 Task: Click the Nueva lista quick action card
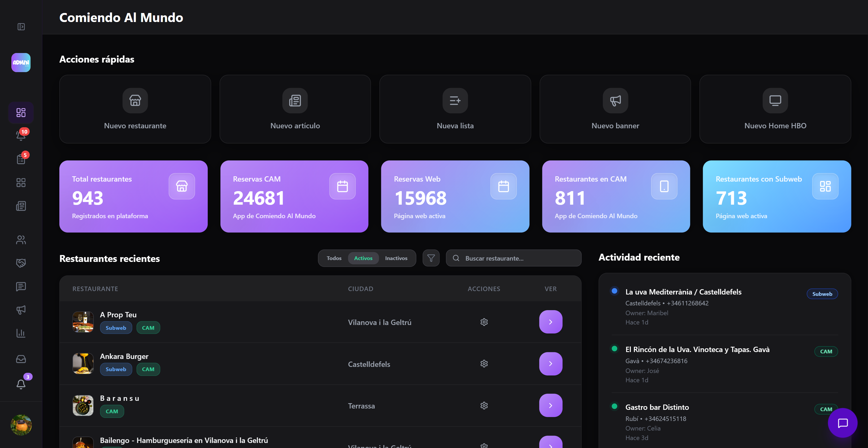pos(455,109)
